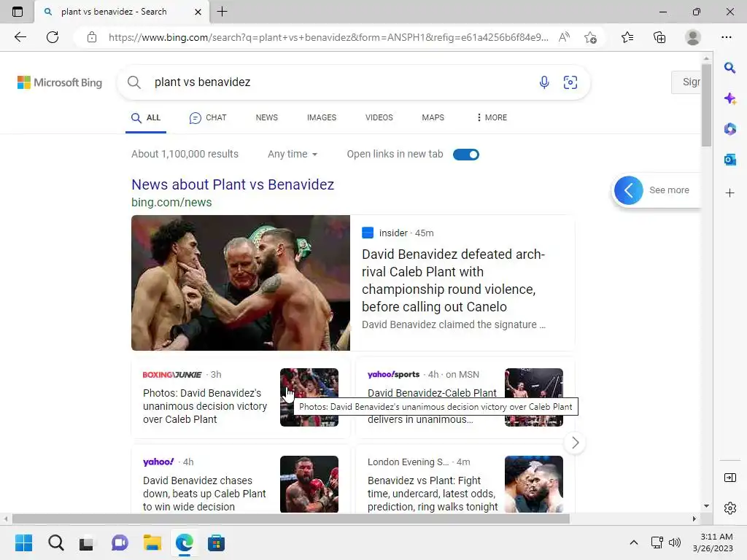Open Windows Start menu
The width and height of the screenshot is (747, 560).
[x=23, y=542]
